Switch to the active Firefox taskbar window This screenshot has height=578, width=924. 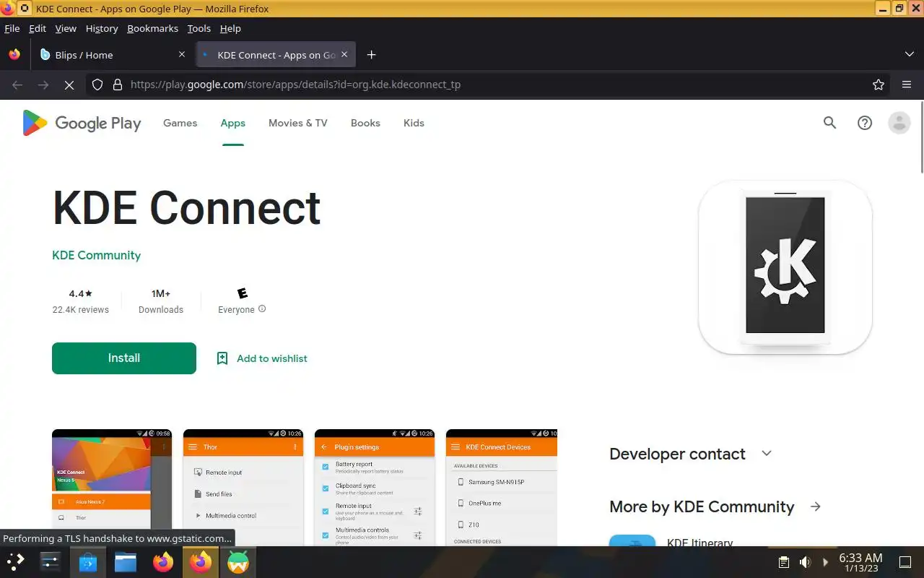[201, 561]
